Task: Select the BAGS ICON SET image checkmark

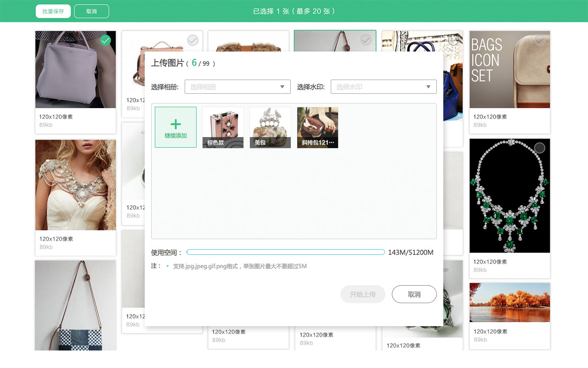Action: click(x=539, y=40)
